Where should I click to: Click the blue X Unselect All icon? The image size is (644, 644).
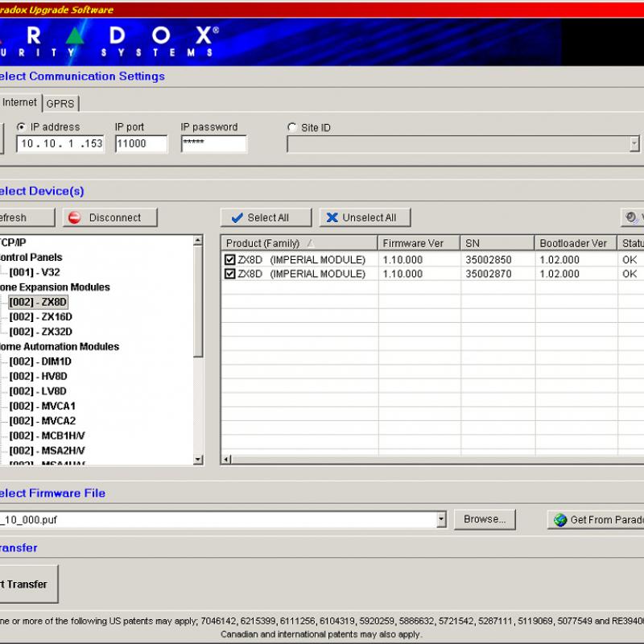tap(332, 217)
